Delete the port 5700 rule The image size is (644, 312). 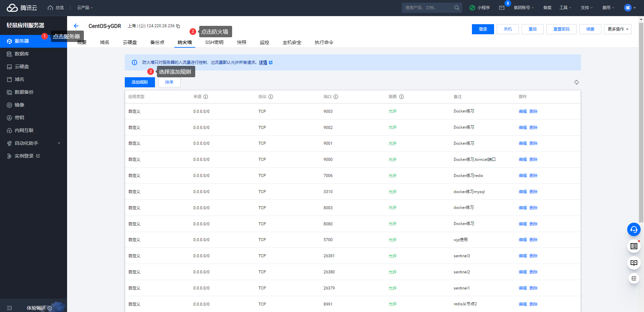pos(533,240)
